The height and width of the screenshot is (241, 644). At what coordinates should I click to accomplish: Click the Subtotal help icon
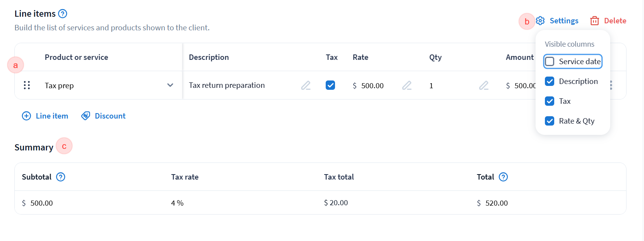point(61,177)
